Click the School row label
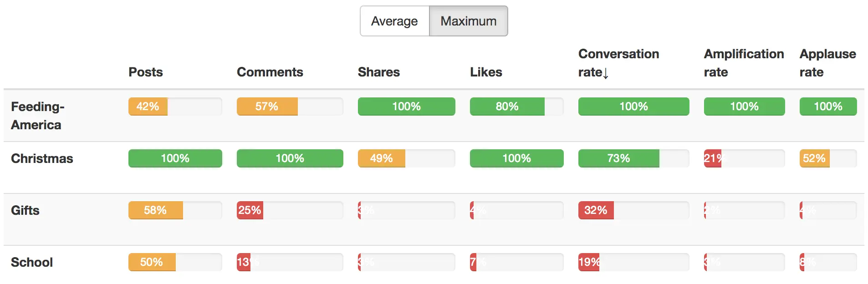This screenshot has height=284, width=868. click(32, 262)
